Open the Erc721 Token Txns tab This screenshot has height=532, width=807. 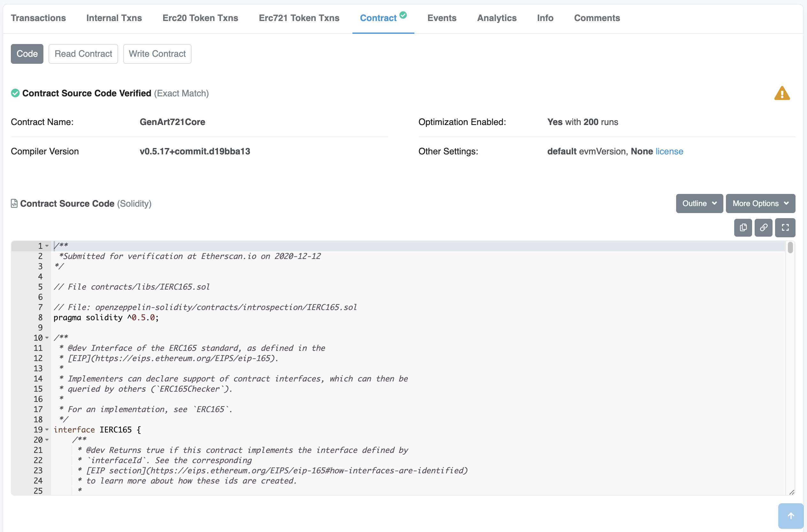[299, 18]
